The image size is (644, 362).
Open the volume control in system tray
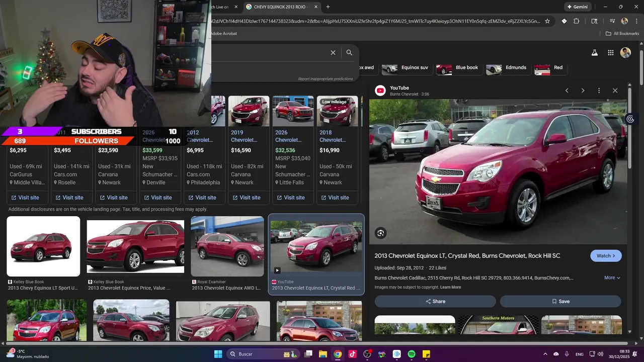click(x=600, y=354)
